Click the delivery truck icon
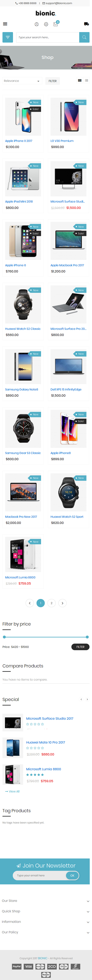 tap(86, 24)
